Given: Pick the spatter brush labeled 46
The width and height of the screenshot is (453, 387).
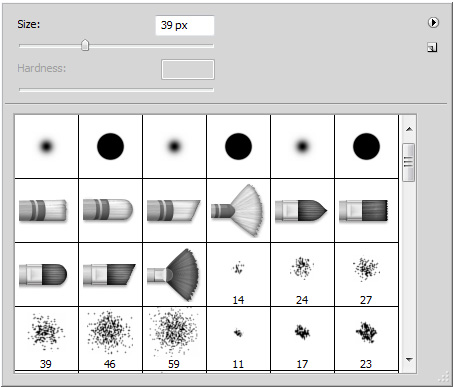Looking at the screenshot, I should coord(110,339).
